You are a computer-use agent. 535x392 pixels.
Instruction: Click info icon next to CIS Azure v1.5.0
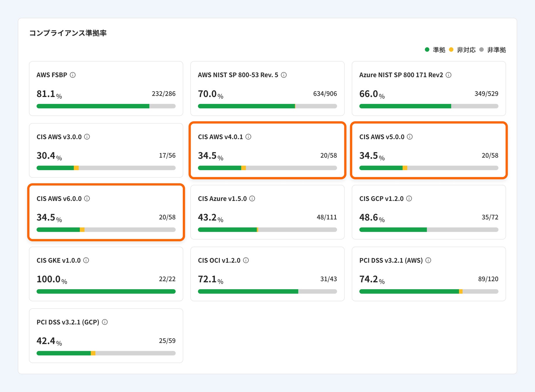click(x=252, y=199)
